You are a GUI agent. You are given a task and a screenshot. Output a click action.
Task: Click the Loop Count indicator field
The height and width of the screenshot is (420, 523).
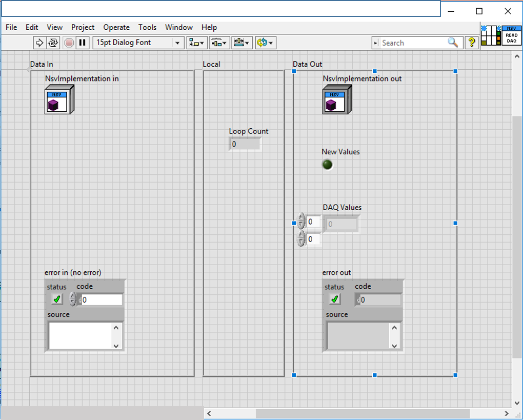point(245,144)
